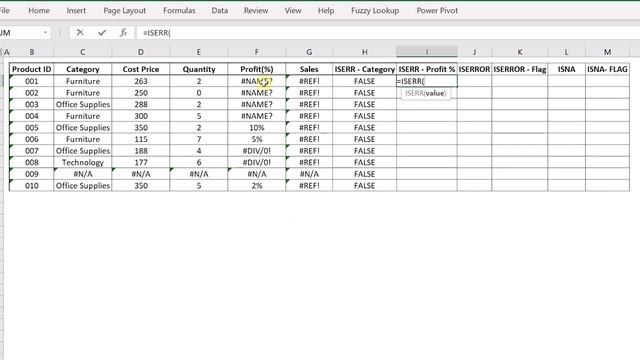This screenshot has height=360, width=640.
Task: Switch to Page Layout tab
Action: 124,11
